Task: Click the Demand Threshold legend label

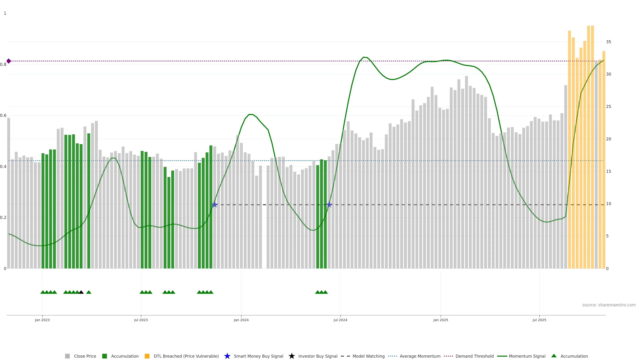Action: [x=474, y=356]
